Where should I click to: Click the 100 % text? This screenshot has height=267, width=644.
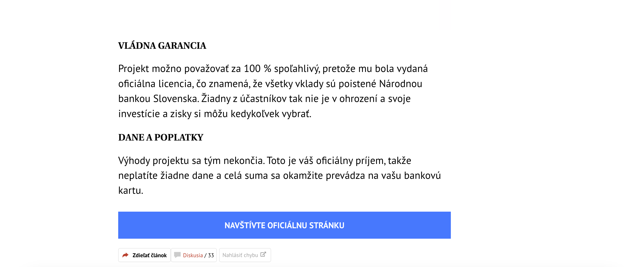click(x=257, y=69)
